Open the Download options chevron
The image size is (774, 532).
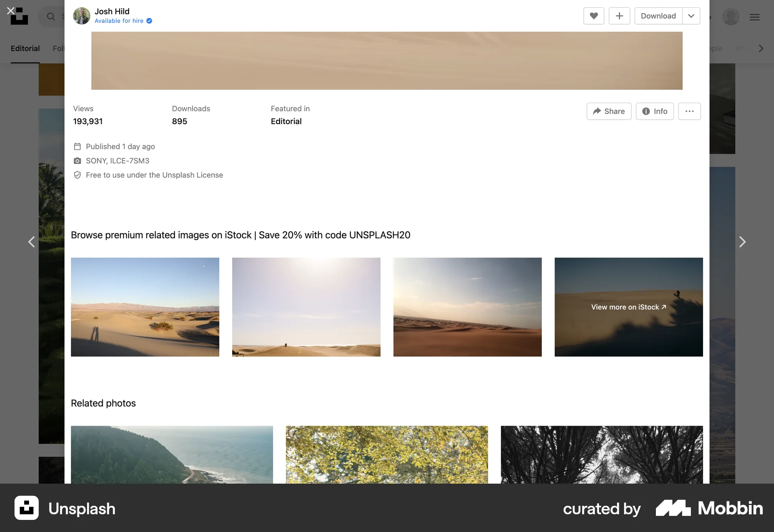691,16
